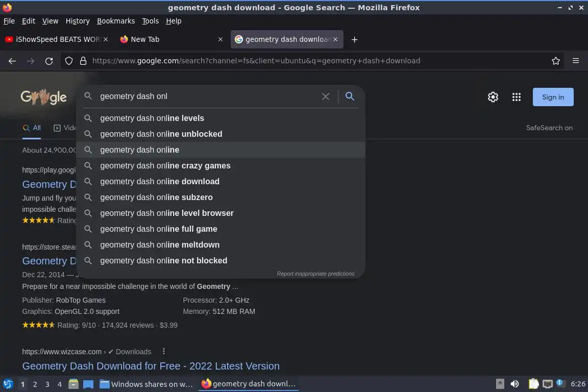The height and width of the screenshot is (392, 588).
Task: Choose suggestion geometry dash online unblocked
Action: point(220,134)
